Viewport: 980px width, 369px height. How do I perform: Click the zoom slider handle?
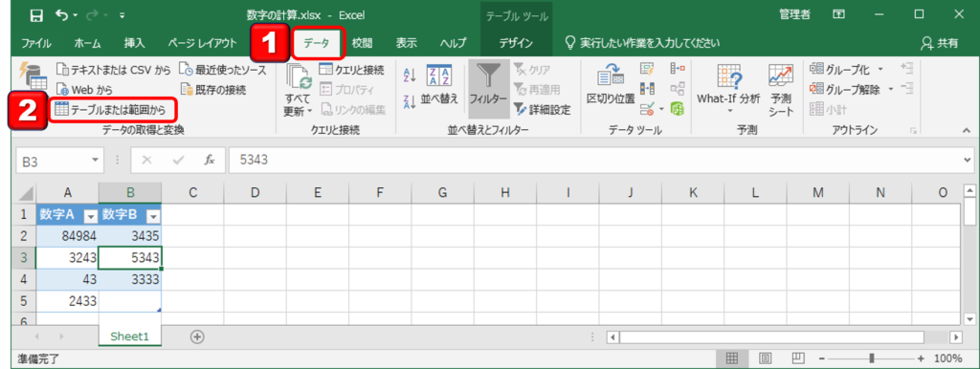click(871, 358)
